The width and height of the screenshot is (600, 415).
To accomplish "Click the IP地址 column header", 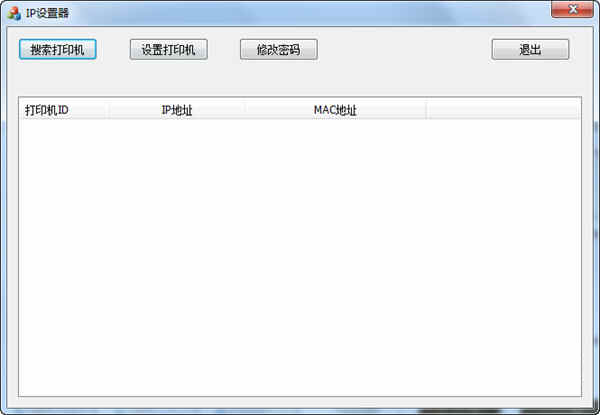I will pos(177,111).
